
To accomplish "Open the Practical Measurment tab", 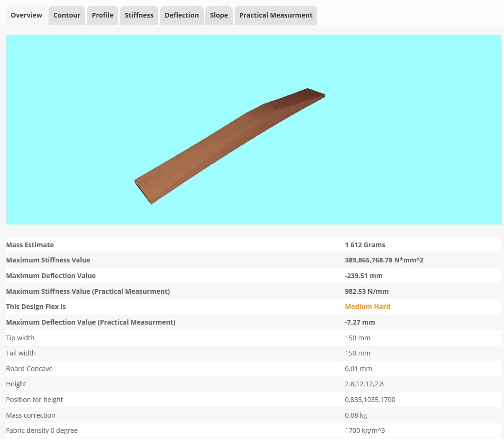I will point(276,15).
